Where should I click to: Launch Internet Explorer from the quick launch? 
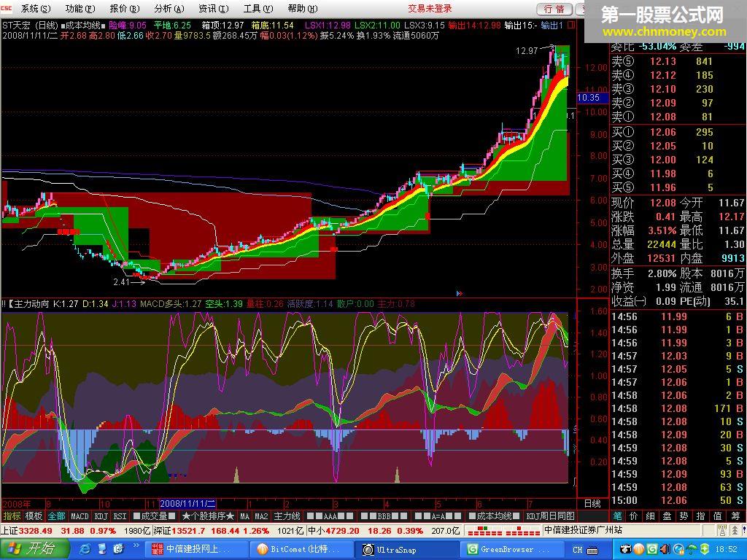[86, 549]
